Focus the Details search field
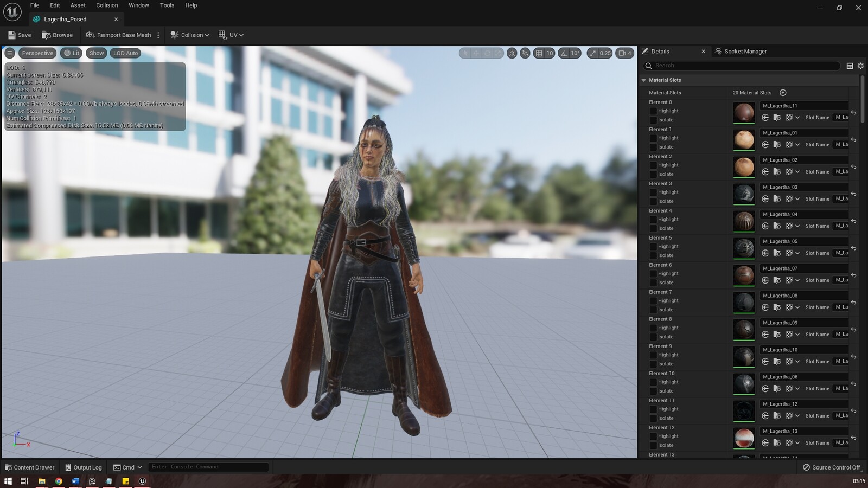Image resolution: width=868 pixels, height=488 pixels. pos(741,66)
